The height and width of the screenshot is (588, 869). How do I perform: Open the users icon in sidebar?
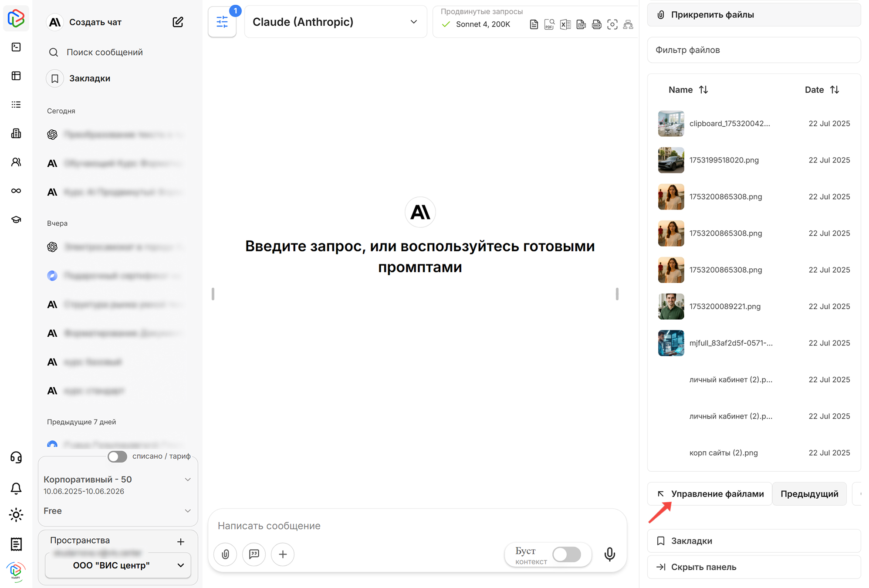point(16,162)
